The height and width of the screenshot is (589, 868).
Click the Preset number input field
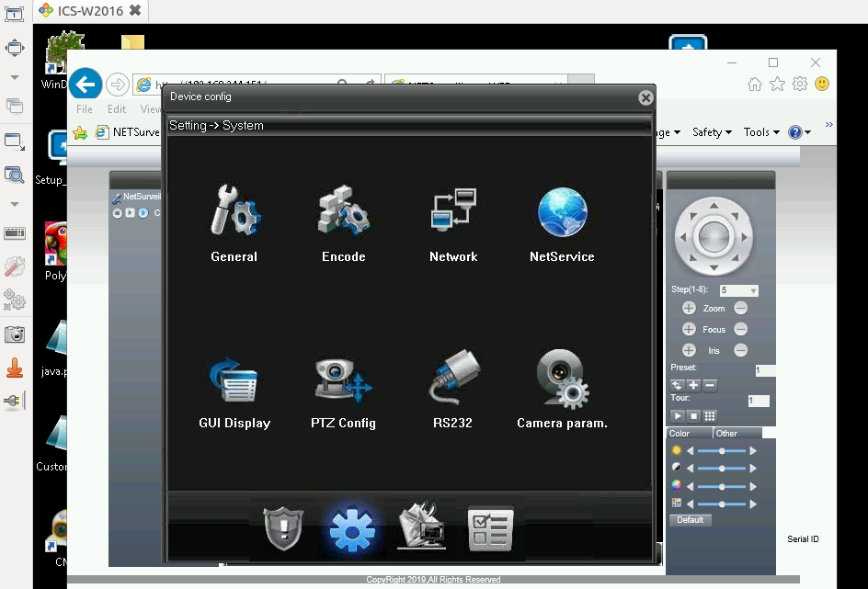point(766,368)
